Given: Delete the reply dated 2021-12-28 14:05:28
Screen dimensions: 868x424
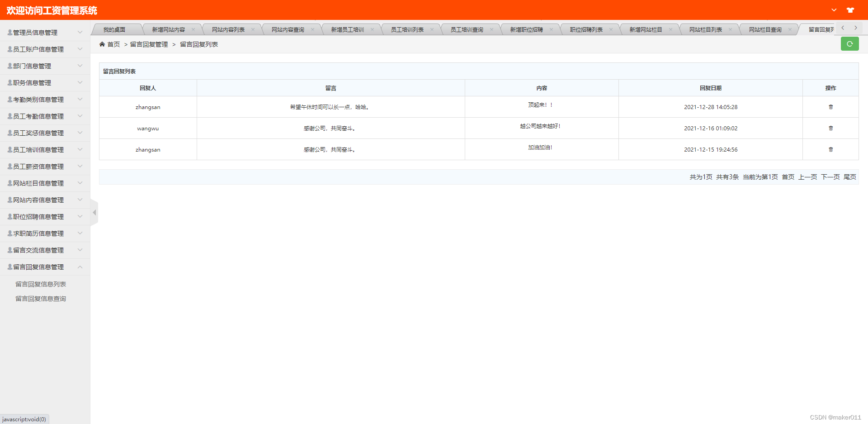Looking at the screenshot, I should pyautogui.click(x=830, y=107).
